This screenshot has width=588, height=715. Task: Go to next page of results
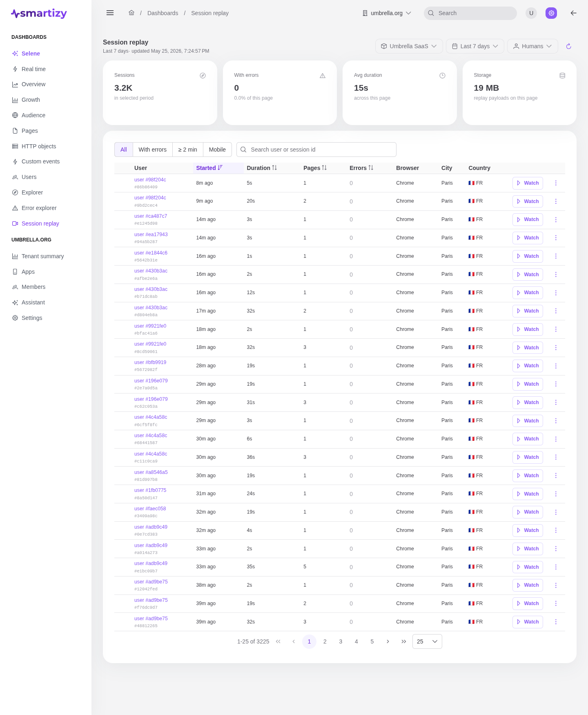pos(388,641)
